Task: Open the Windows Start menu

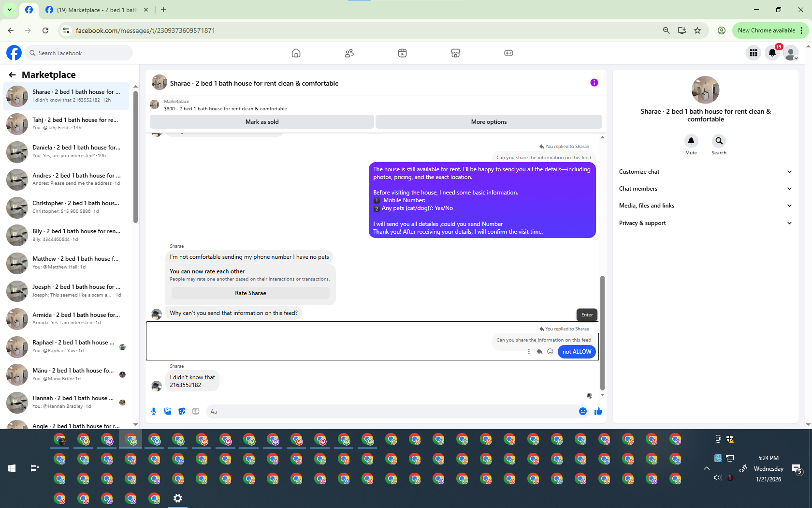Action: (12, 468)
